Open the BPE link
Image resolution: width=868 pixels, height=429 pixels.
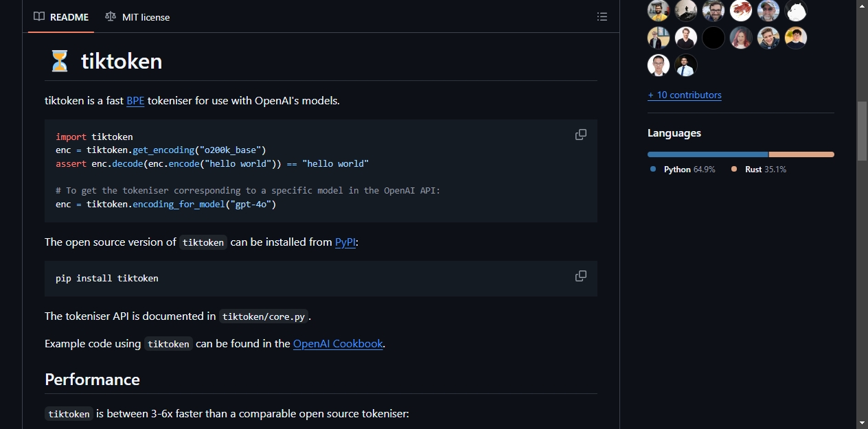tap(135, 100)
